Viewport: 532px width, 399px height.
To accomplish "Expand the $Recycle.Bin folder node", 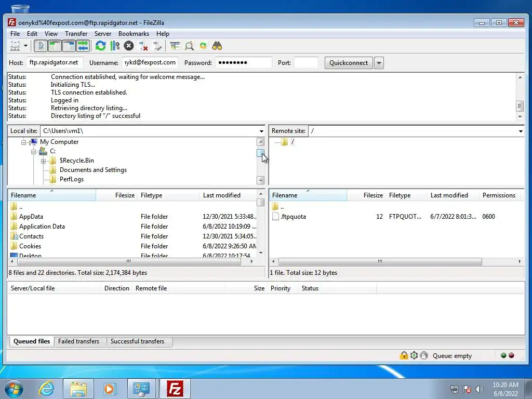I will (43, 161).
